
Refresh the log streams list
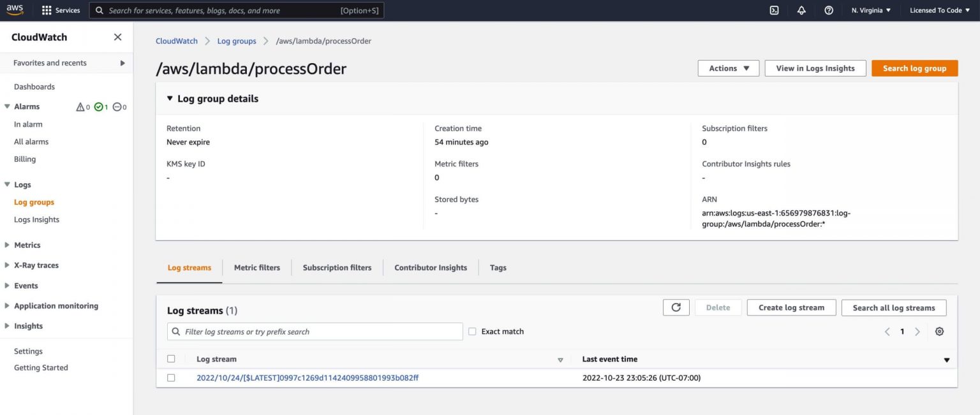676,307
